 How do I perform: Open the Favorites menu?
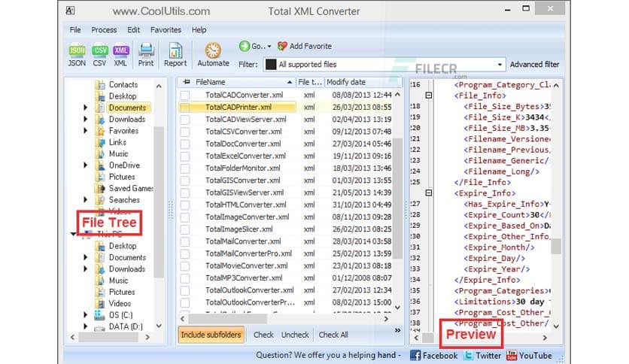coord(166,30)
